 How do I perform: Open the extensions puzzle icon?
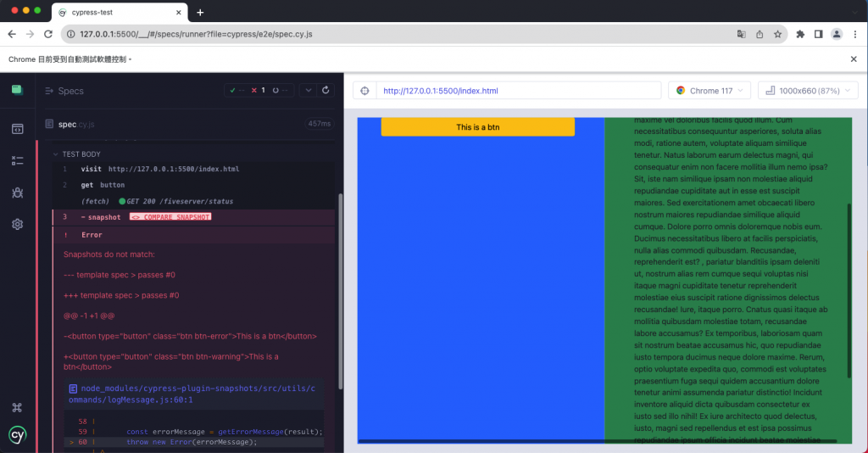[800, 34]
